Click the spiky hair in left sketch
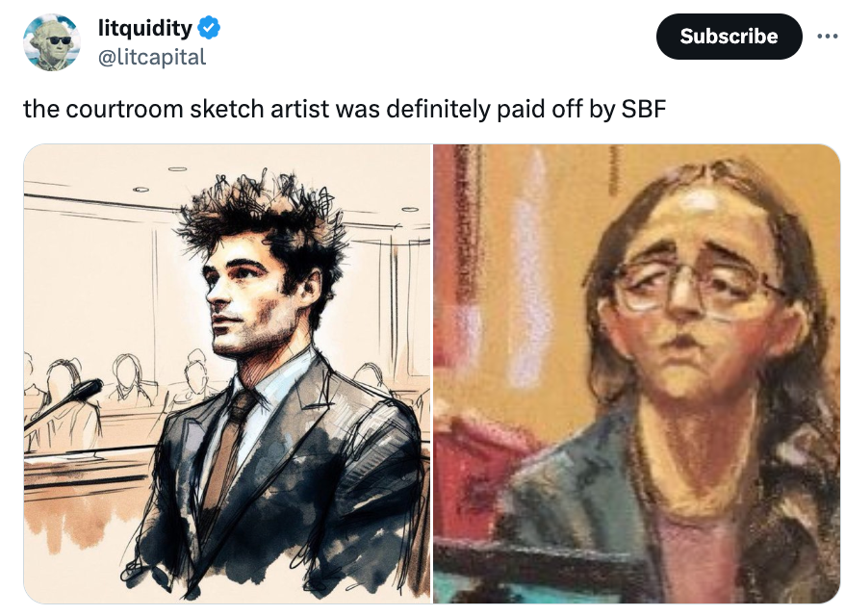Image resolution: width=845 pixels, height=616 pixels. pyautogui.click(x=262, y=223)
